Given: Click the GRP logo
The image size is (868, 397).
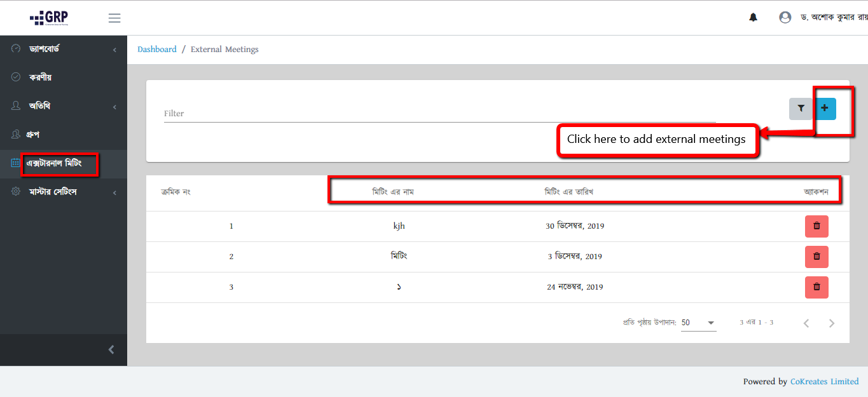Looking at the screenshot, I should [x=49, y=18].
